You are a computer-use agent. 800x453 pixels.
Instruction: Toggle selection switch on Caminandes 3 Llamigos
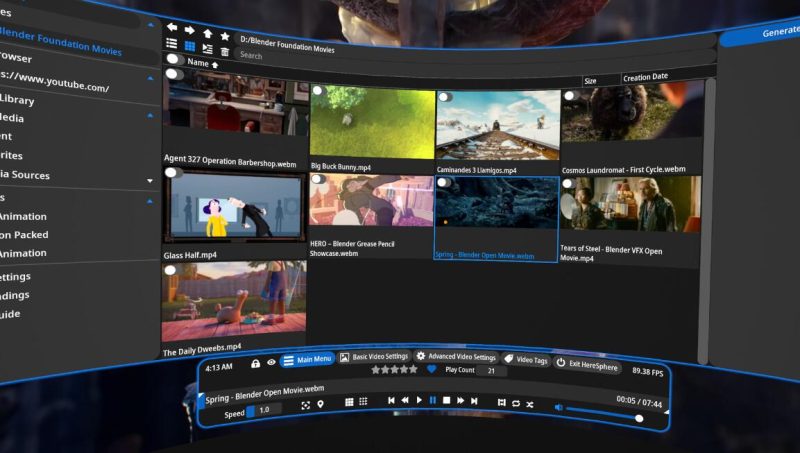pyautogui.click(x=444, y=97)
